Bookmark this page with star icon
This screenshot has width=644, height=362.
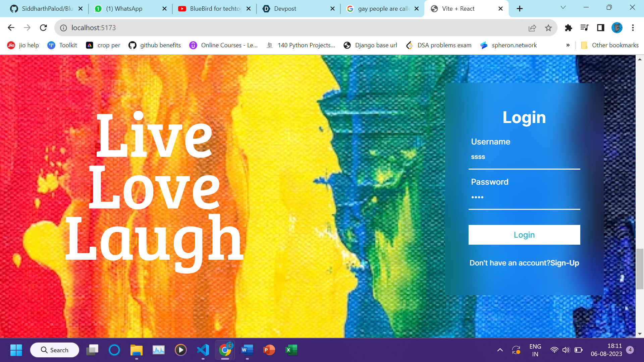pyautogui.click(x=548, y=28)
